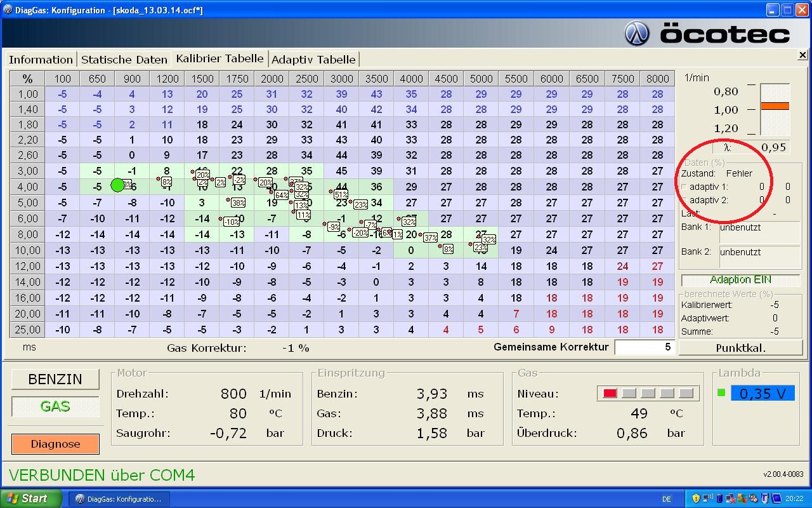The image size is (812, 508).
Task: Switch to the Adaptiv Tabelle tab
Action: 313,60
